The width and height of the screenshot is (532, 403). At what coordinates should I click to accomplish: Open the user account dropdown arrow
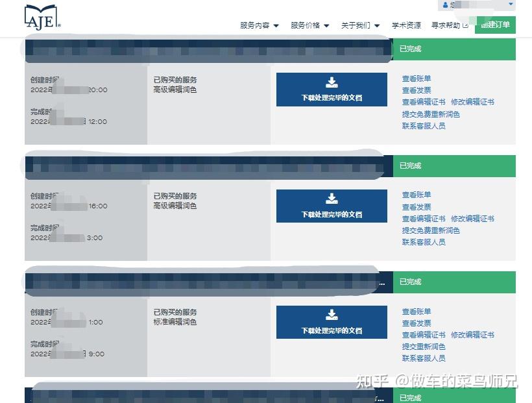click(511, 4)
